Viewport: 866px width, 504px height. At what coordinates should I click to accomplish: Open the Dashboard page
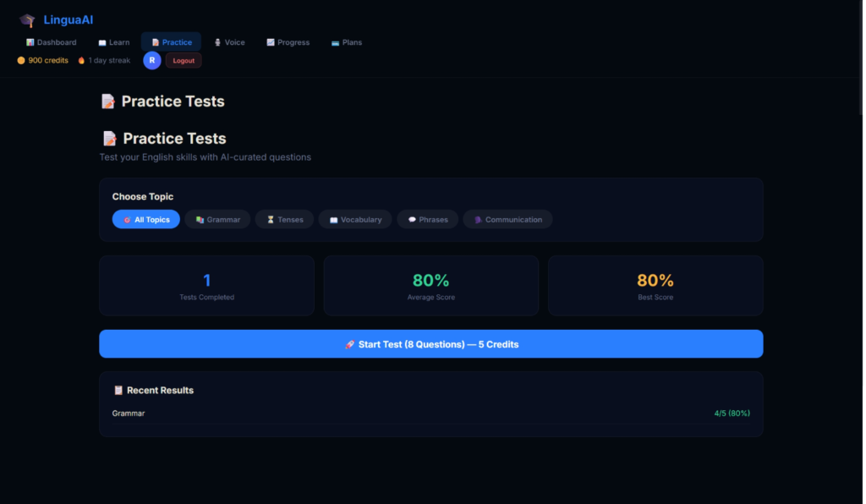(52, 41)
